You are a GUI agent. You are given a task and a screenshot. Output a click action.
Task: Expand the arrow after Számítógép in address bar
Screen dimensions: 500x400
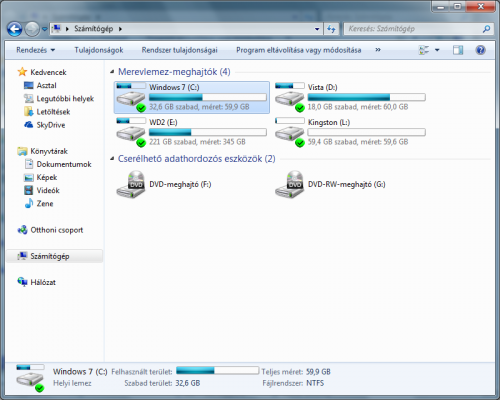click(120, 29)
